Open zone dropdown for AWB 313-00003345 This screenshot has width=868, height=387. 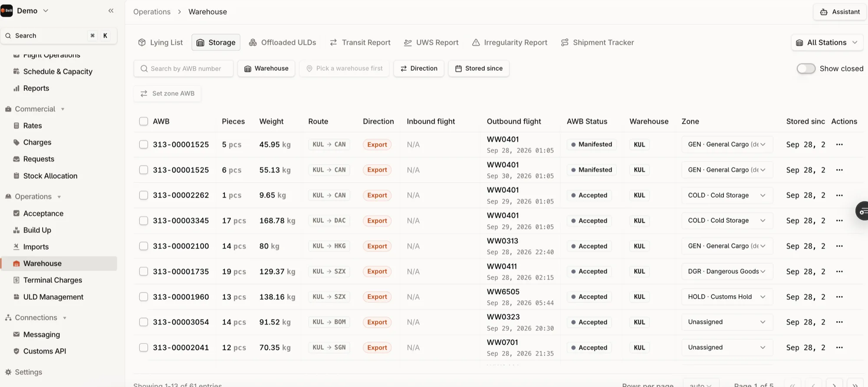click(727, 221)
